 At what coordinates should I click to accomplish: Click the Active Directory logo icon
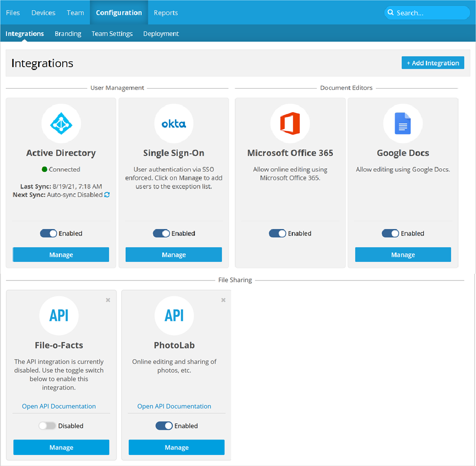pyautogui.click(x=61, y=124)
